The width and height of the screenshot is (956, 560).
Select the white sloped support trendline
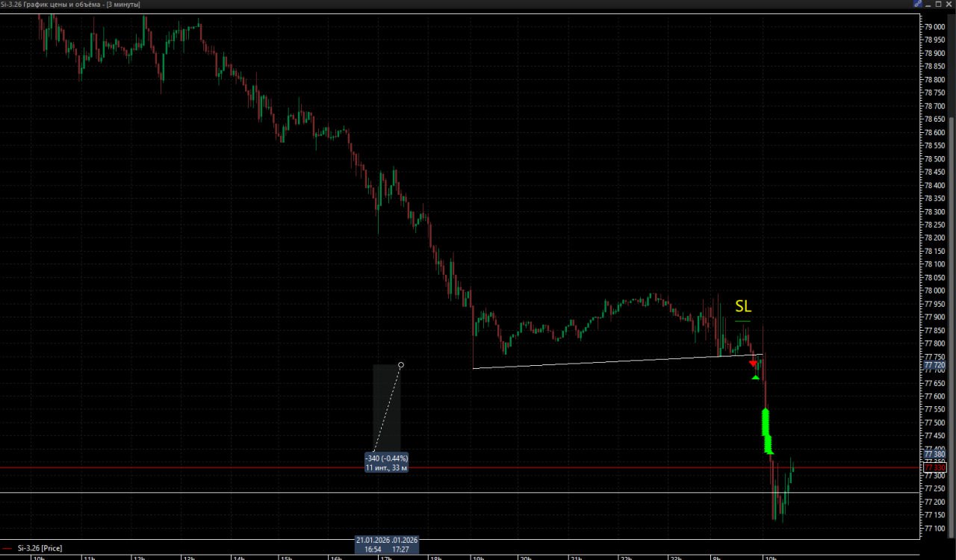tap(612, 361)
